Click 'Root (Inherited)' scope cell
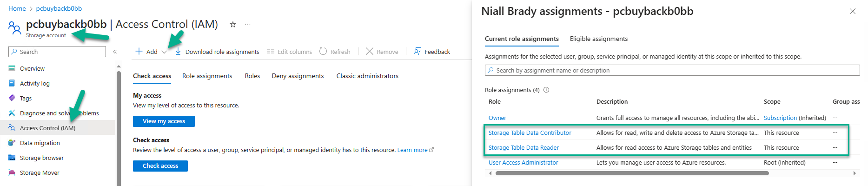 [785, 162]
